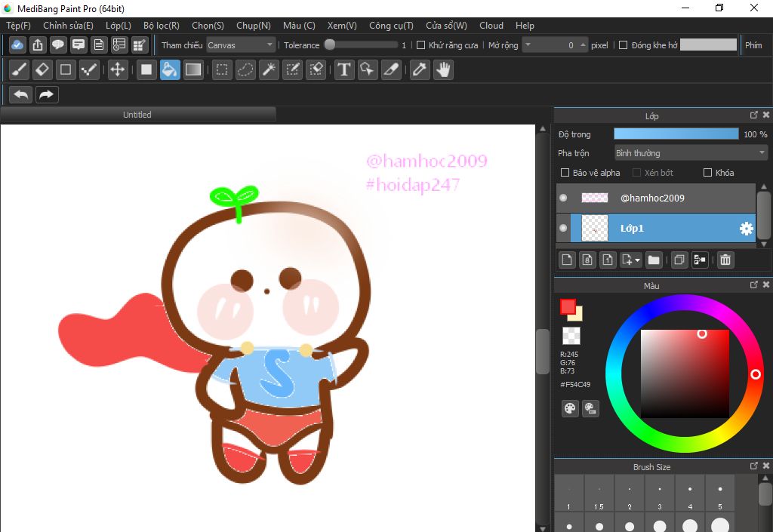Viewport: 773px width, 532px height.
Task: Toggle the Bảo vệ alpha checkbox
Action: 564,173
